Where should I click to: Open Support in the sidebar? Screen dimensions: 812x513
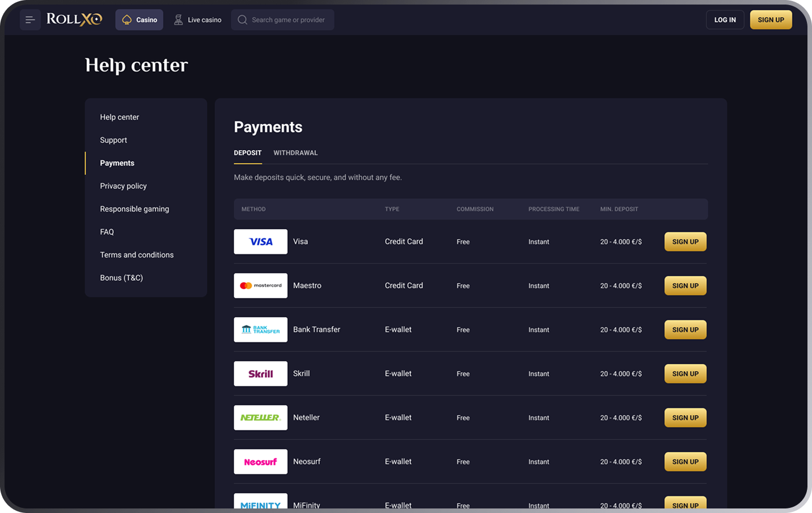tap(113, 140)
